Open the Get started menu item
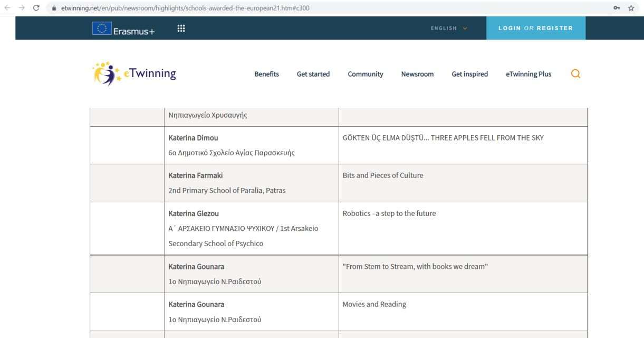The height and width of the screenshot is (338, 644). click(313, 74)
